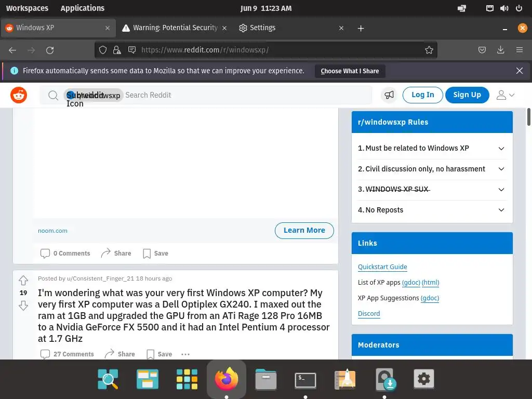The width and height of the screenshot is (532, 399).
Task: Open the Firefox downloads icon
Action: point(500,50)
